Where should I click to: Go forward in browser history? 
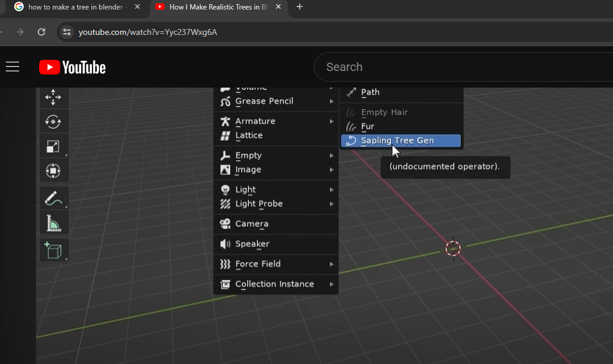[20, 32]
